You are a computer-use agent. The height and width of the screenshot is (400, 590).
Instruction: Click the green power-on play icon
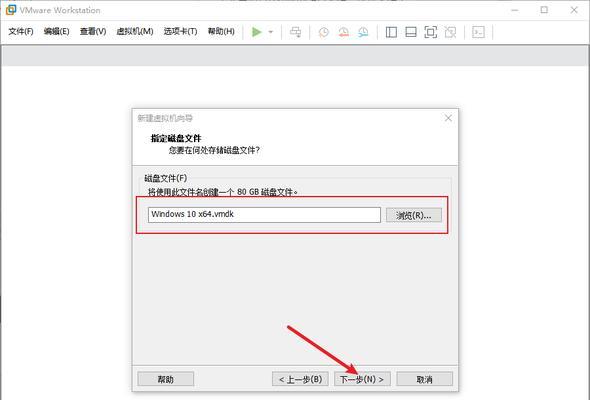[257, 32]
